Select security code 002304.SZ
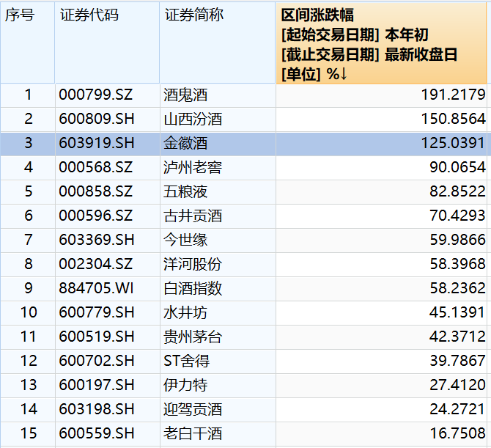This screenshot has height=448, width=491. (x=95, y=264)
